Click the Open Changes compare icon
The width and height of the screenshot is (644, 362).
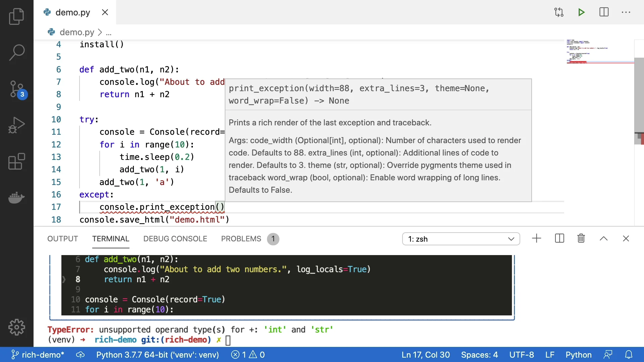559,12
